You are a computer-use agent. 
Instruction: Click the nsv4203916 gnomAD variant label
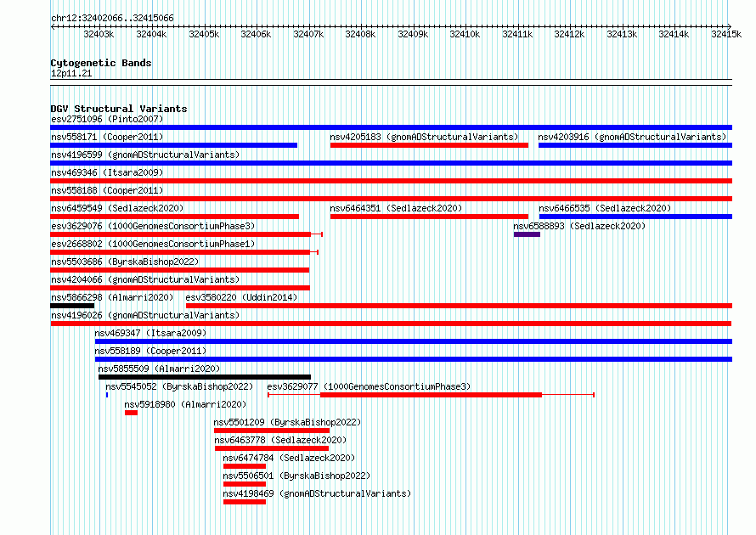[x=632, y=137]
